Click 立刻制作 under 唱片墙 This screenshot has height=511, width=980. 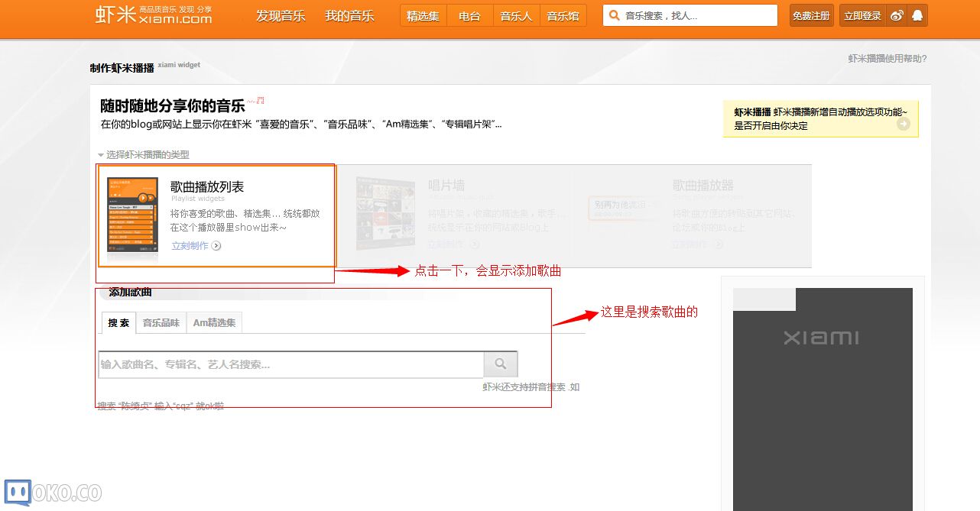tap(446, 244)
